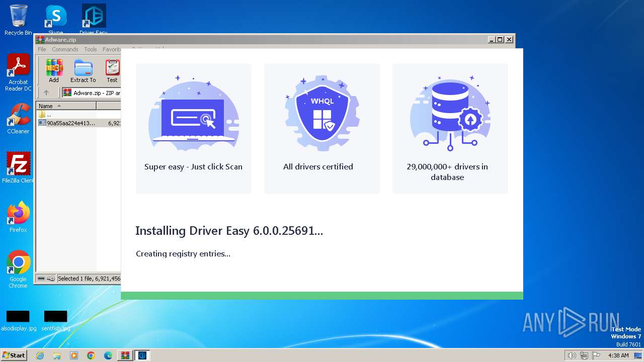Open the Favorites menu in WinRAR
The image size is (644, 362).
pos(112,49)
